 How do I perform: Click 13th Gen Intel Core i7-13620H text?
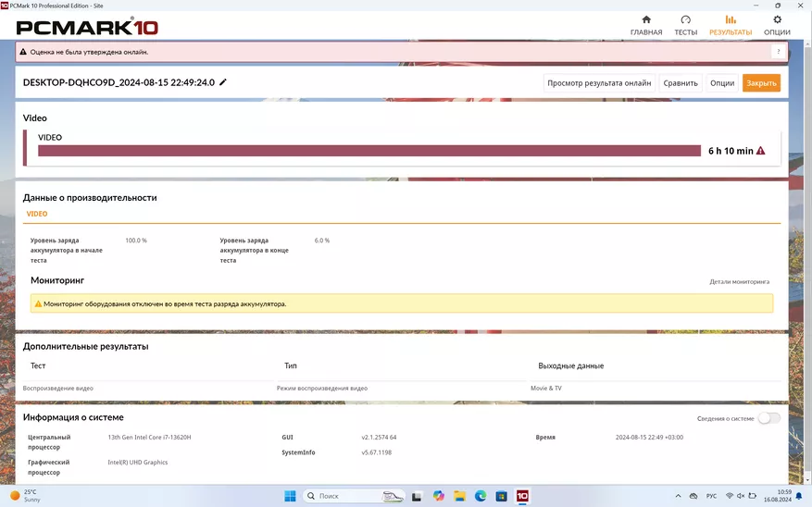[x=150, y=438]
